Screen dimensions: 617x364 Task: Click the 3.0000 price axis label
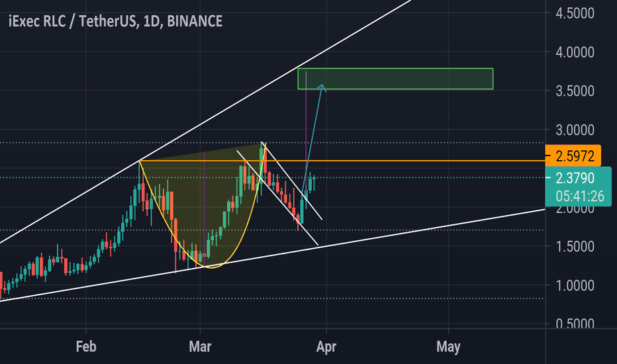575,130
